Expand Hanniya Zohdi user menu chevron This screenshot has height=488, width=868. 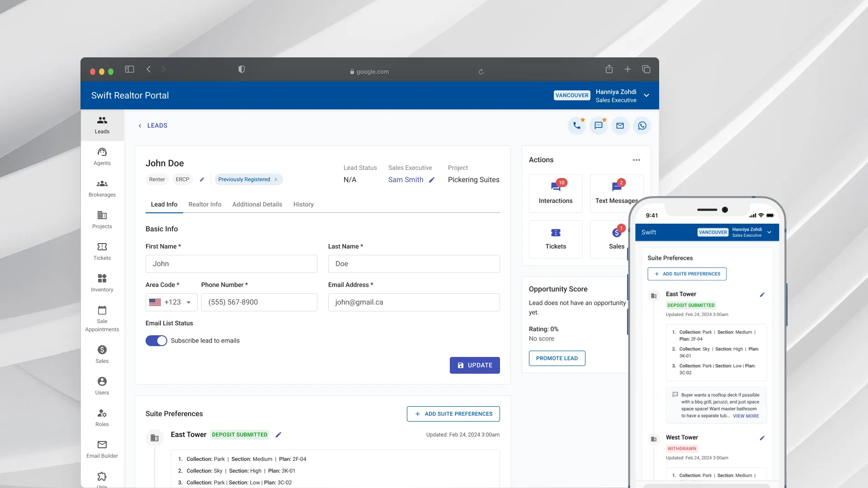point(646,95)
